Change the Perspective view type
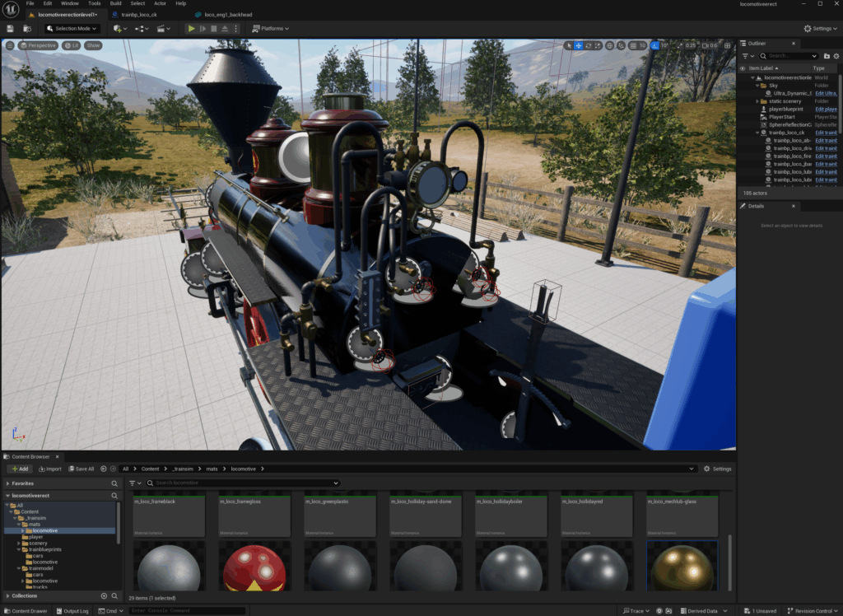 click(x=38, y=46)
